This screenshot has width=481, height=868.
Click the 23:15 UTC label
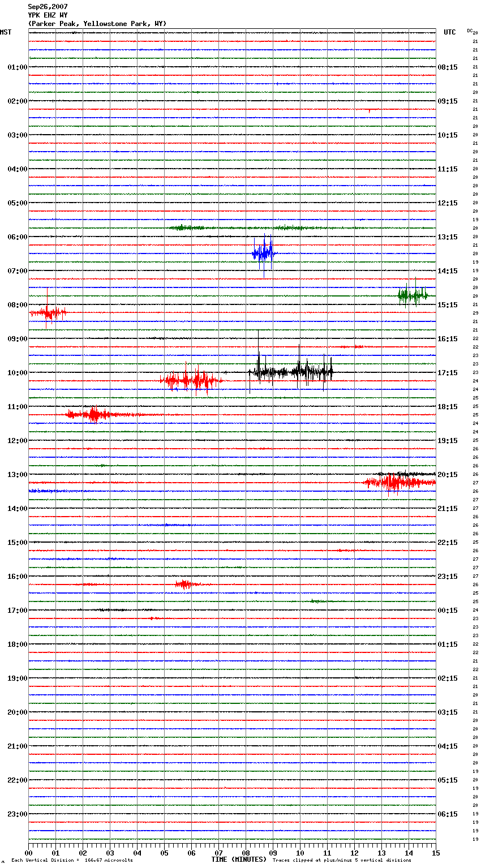coord(448,577)
